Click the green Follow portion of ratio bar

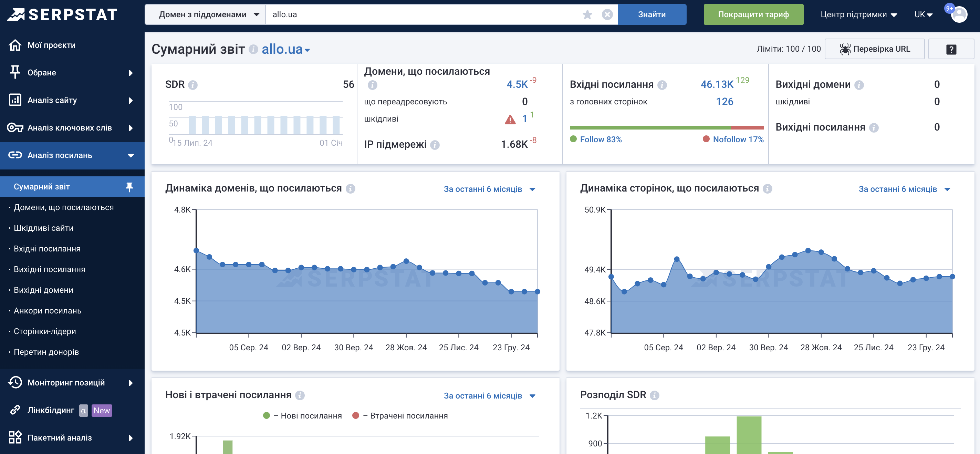point(650,127)
